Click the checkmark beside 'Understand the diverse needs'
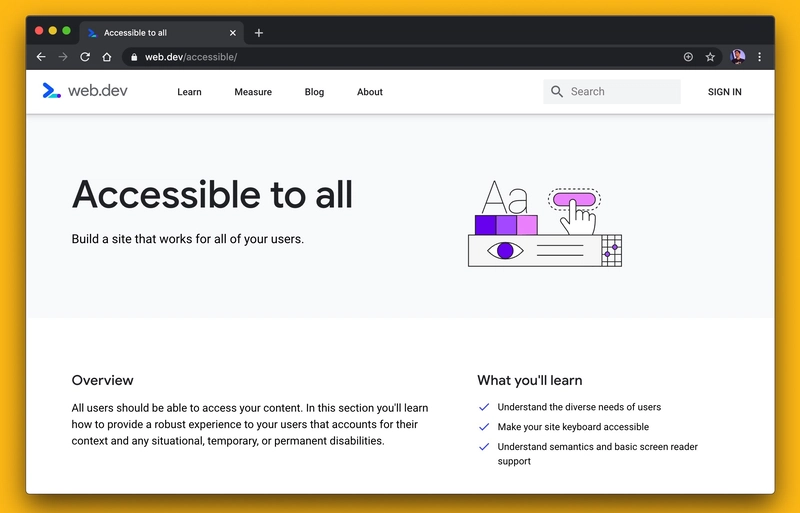Viewport: 800px width, 513px height. (x=484, y=407)
